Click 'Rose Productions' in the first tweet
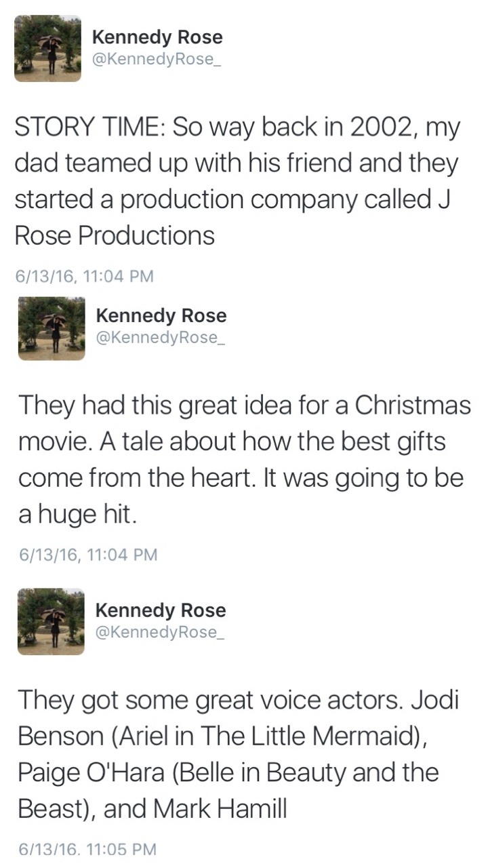The height and width of the screenshot is (868, 488). pyautogui.click(x=115, y=236)
